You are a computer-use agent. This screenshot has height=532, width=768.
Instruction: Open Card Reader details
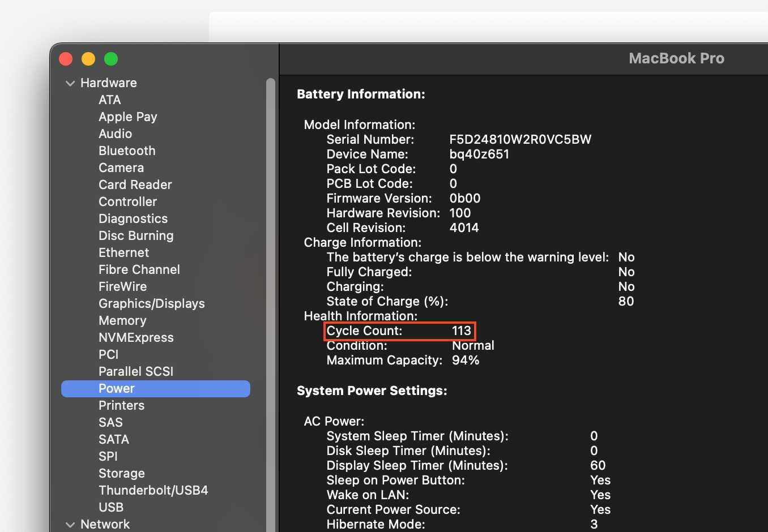pos(135,185)
